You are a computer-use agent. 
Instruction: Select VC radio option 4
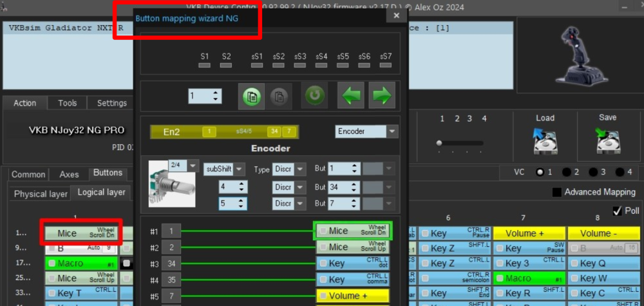(620, 172)
